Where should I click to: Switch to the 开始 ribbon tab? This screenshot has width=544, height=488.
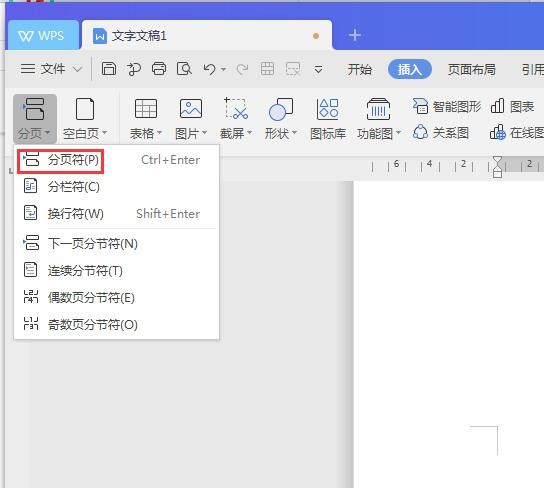(359, 69)
